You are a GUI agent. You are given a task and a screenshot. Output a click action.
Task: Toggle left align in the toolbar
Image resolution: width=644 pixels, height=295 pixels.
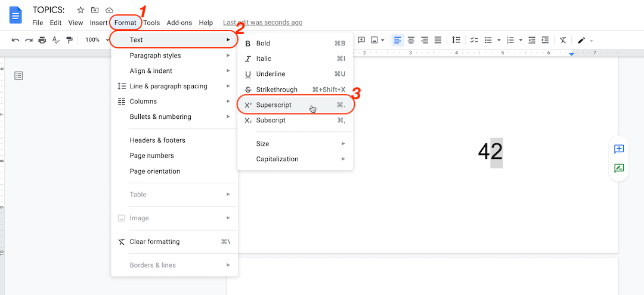click(x=397, y=40)
